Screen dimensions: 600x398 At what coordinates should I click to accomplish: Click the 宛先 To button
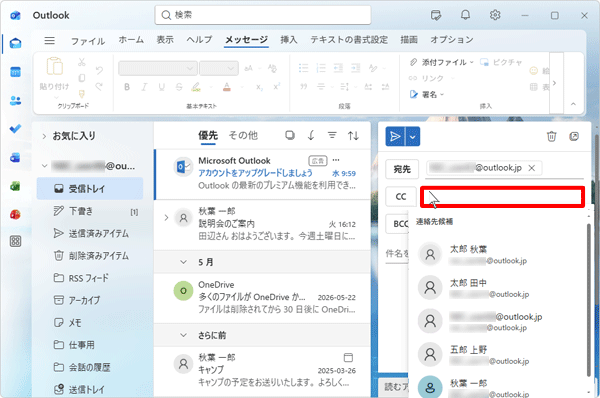[402, 169]
